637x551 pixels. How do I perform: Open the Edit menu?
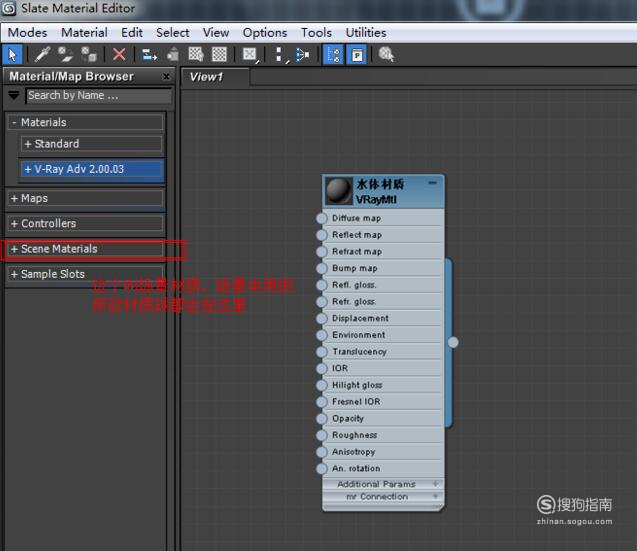coord(132,33)
